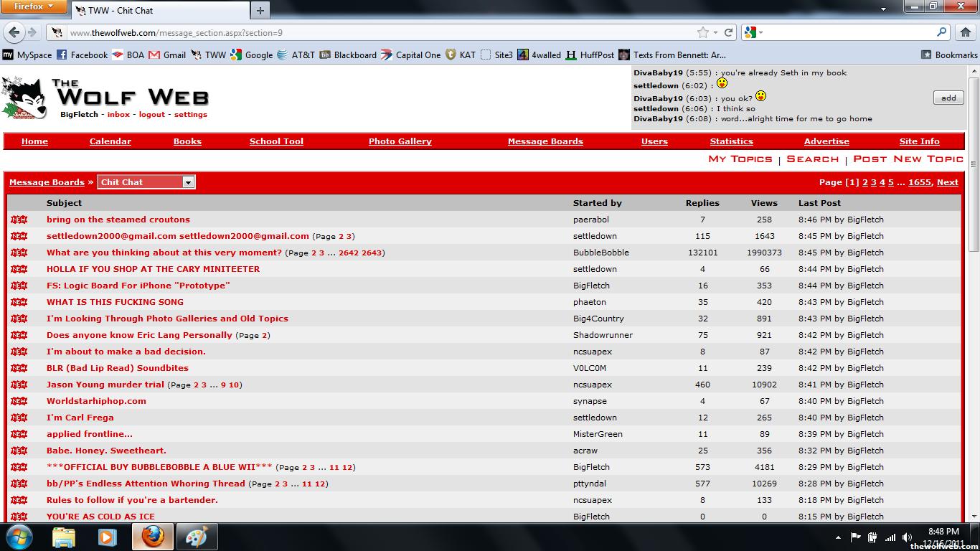Open the Statistics menu item
This screenshot has width=980, height=551.
(x=731, y=141)
